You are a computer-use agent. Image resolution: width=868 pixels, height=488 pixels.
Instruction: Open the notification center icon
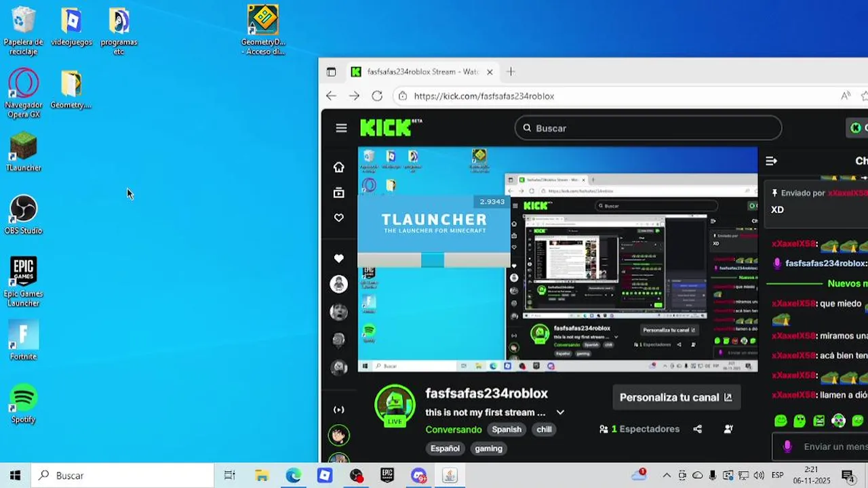(x=847, y=475)
